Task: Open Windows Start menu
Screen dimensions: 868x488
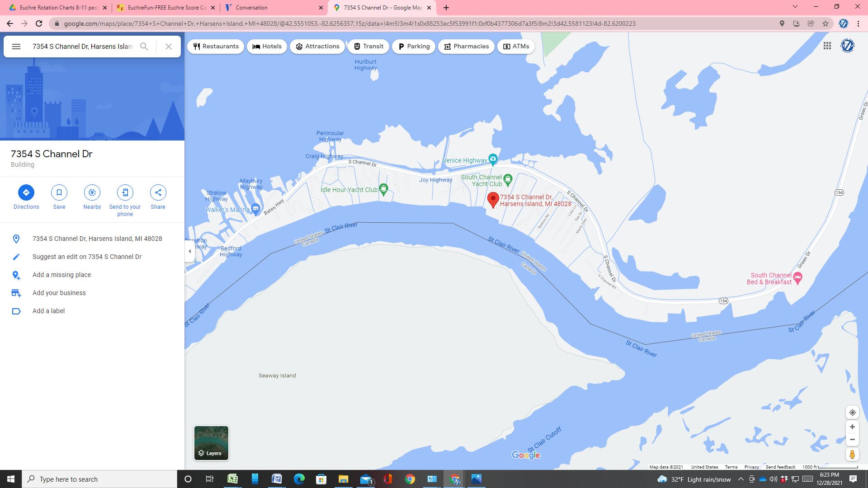Action: 11,479
